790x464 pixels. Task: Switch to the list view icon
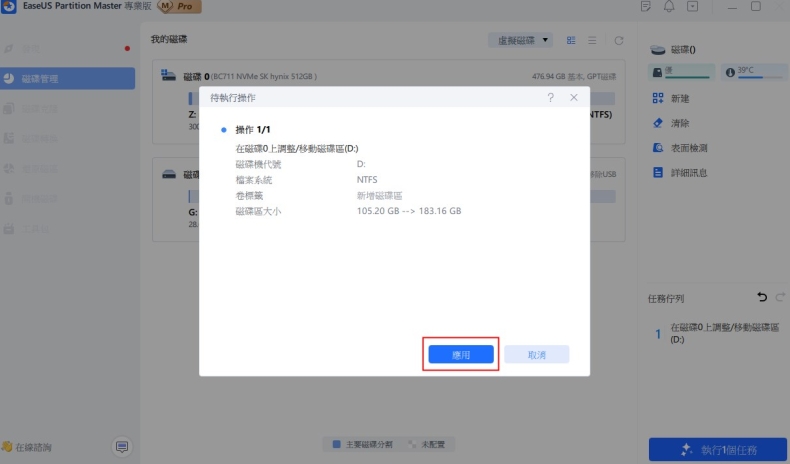tap(592, 40)
